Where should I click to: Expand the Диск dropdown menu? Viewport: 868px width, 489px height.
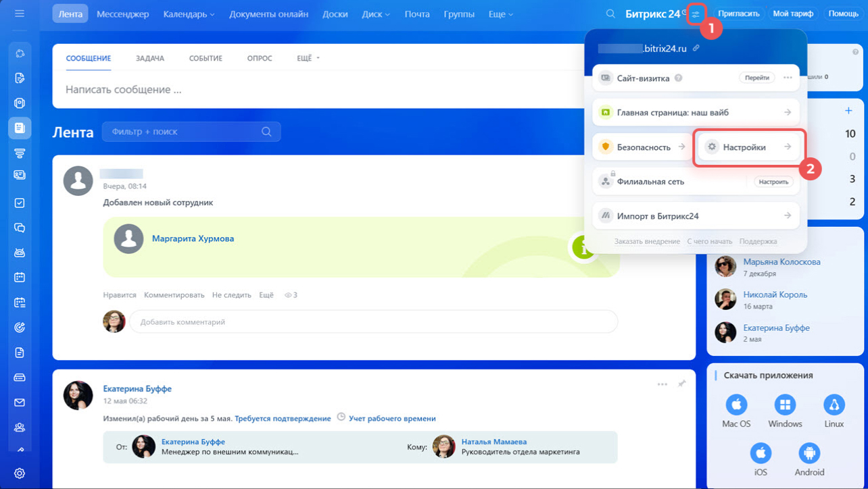pos(376,14)
